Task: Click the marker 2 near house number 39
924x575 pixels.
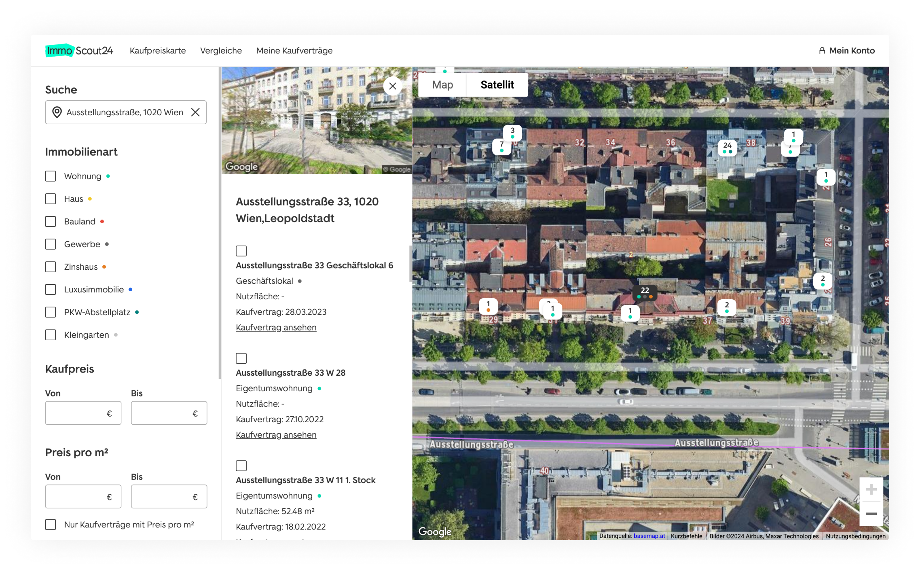Action: tap(727, 307)
